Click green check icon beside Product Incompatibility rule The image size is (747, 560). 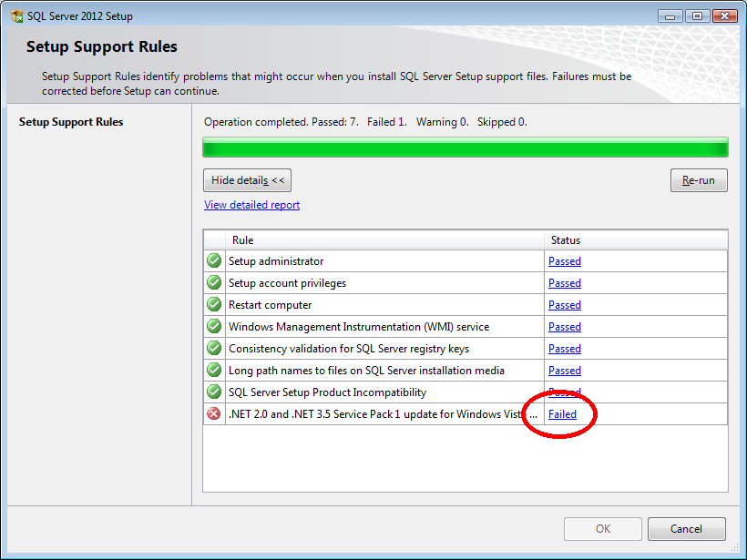(x=214, y=392)
